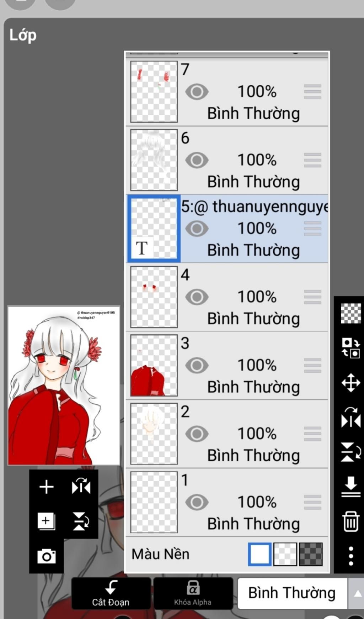The width and height of the screenshot is (364, 619).
Task: Merge layer down with download arrow icon
Action: pos(351,487)
